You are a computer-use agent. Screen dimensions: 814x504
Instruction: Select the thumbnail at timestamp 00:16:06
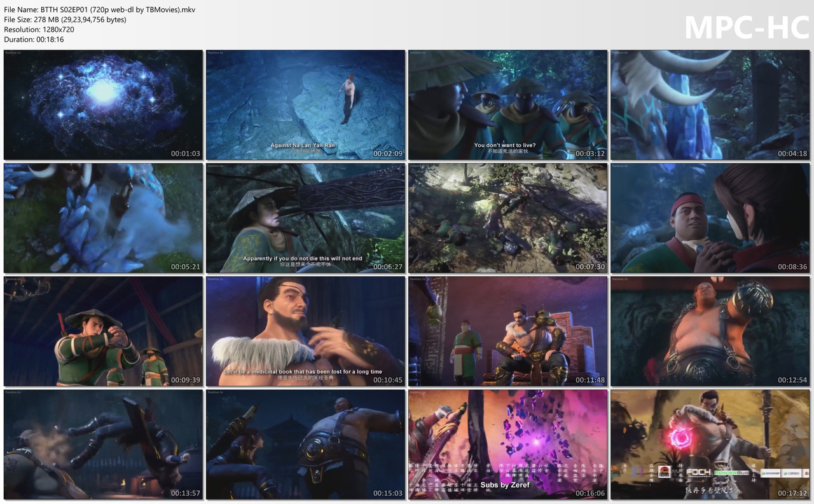pos(507,444)
